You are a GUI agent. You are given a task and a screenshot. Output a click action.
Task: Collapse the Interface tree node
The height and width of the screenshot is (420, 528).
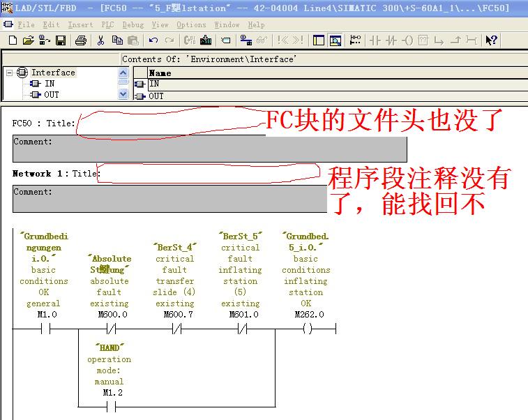pyautogui.click(x=10, y=73)
